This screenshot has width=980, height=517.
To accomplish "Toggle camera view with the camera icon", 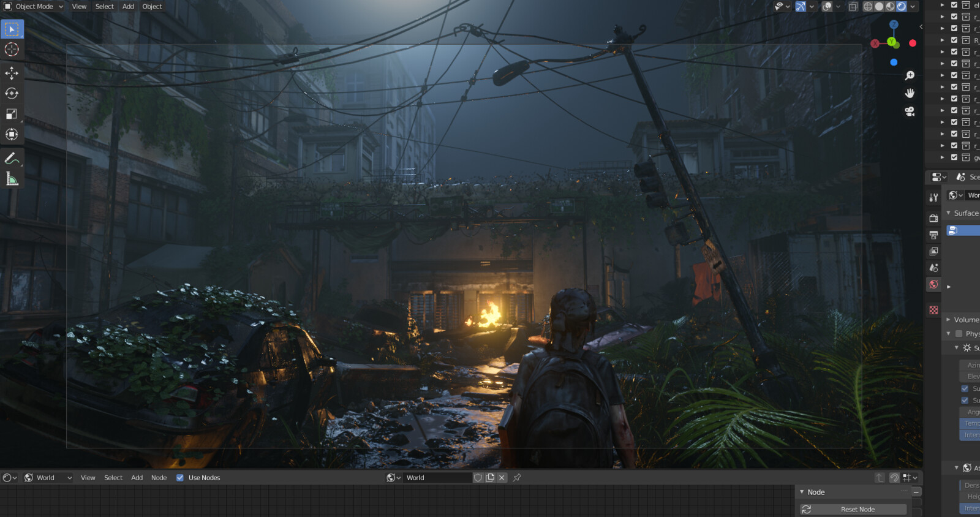I will tap(910, 111).
